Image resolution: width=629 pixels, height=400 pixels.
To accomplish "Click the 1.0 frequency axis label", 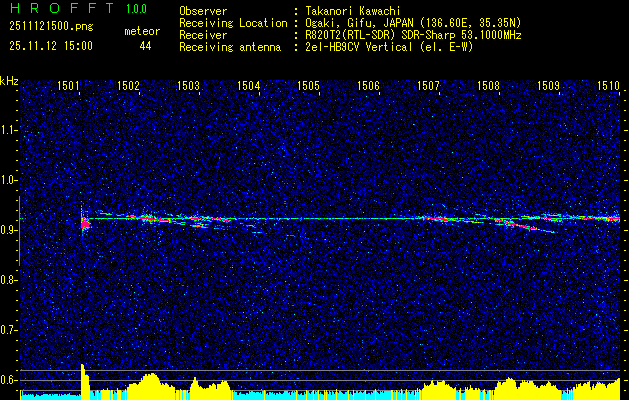I will tap(8, 181).
